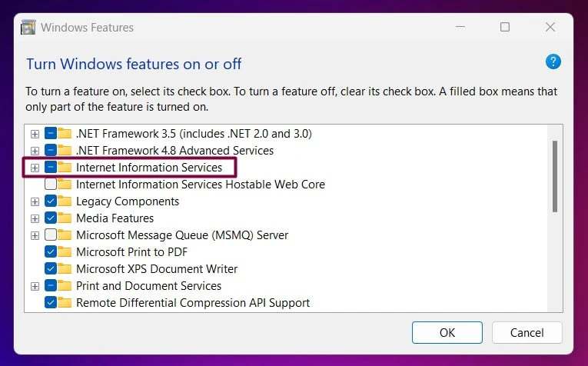
Task: Click the features list vertical scrollbar thumb
Action: click(555, 176)
